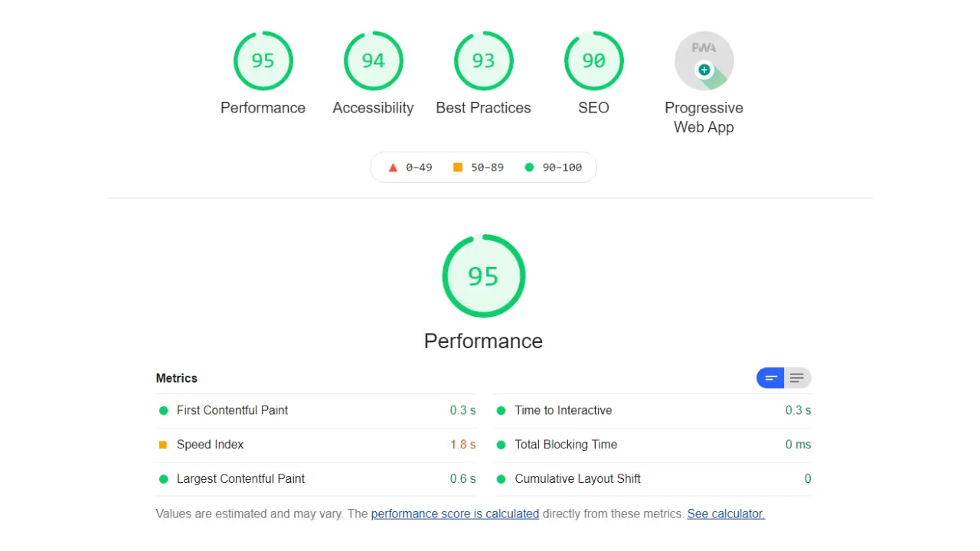Click the red triangle in the score legend

(x=393, y=167)
